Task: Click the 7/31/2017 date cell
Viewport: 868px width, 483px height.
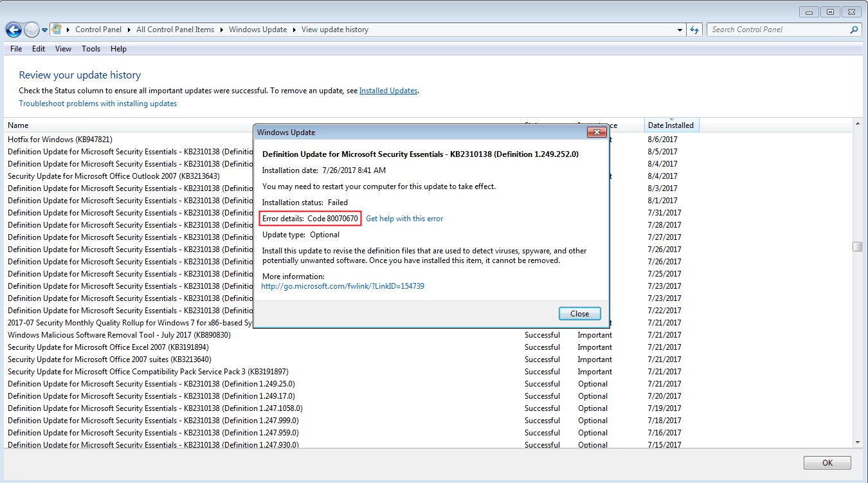Action: [665, 213]
